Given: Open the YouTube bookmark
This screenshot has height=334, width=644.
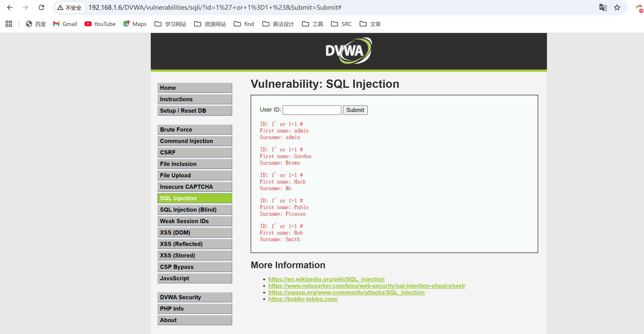Looking at the screenshot, I should point(100,24).
